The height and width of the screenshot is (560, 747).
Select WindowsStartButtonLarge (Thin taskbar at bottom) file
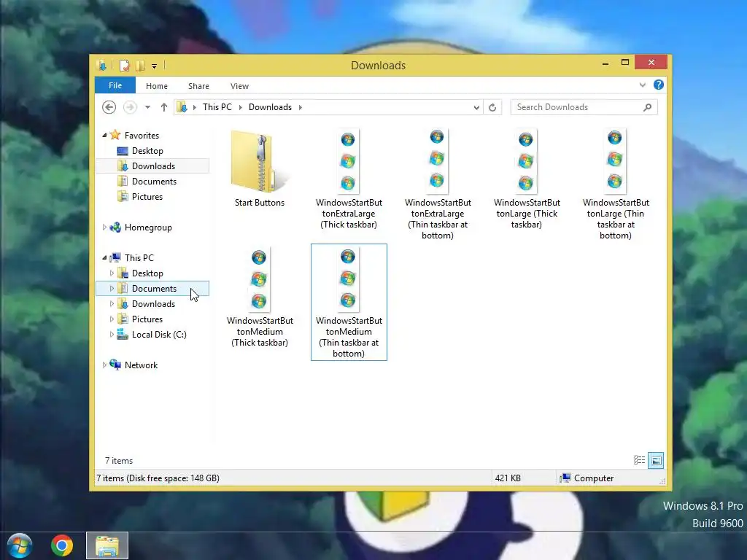pyautogui.click(x=616, y=184)
